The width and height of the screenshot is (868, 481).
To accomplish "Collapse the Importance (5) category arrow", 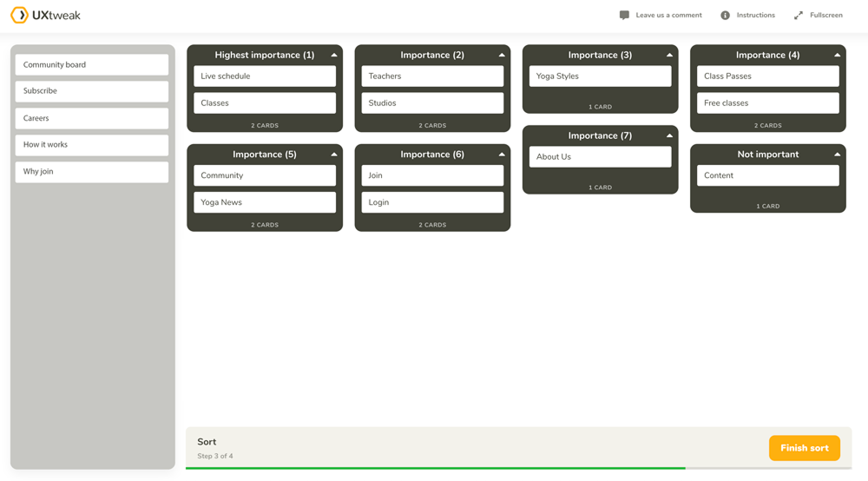I will point(334,155).
